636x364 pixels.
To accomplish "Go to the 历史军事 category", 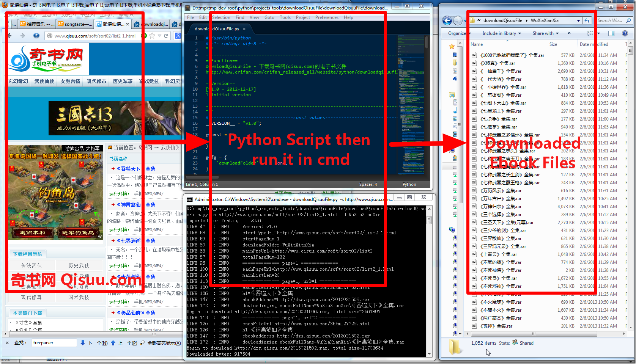I will click(x=123, y=81).
